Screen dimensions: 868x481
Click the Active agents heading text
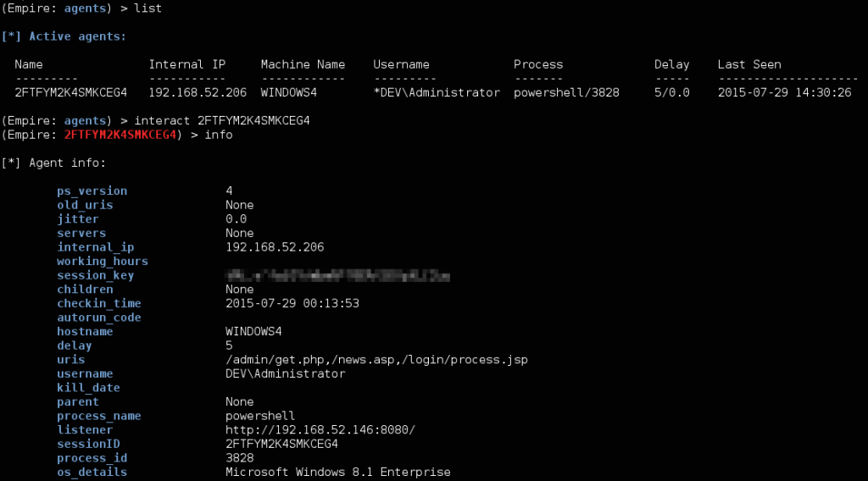[77, 36]
